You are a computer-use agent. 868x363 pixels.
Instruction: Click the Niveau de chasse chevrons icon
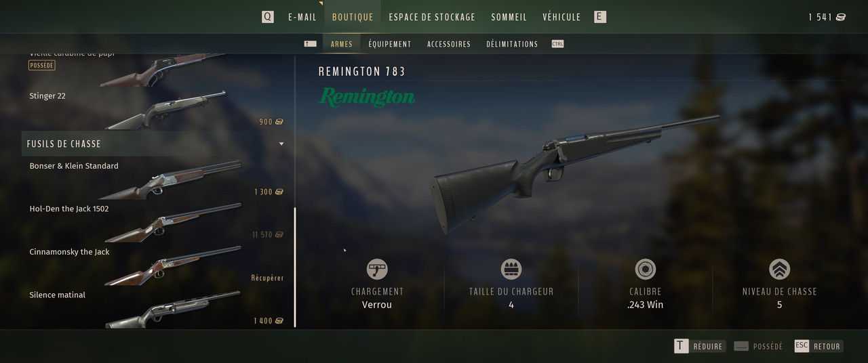click(x=779, y=270)
